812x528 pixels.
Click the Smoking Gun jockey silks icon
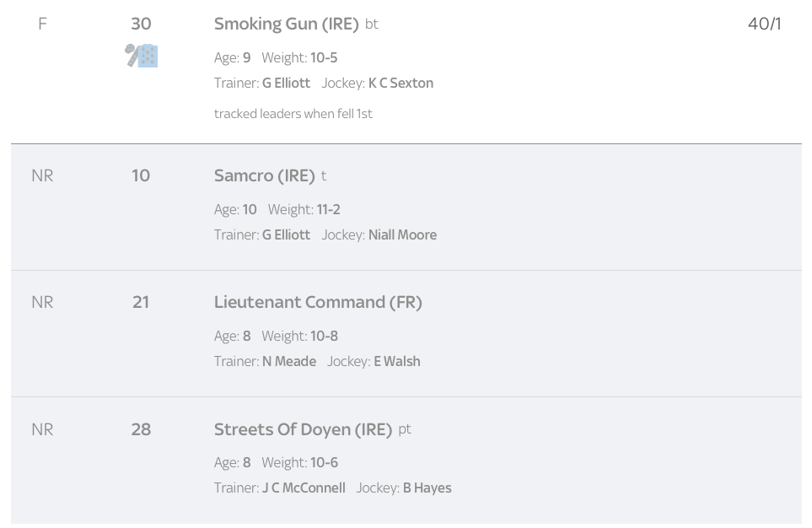coord(142,56)
